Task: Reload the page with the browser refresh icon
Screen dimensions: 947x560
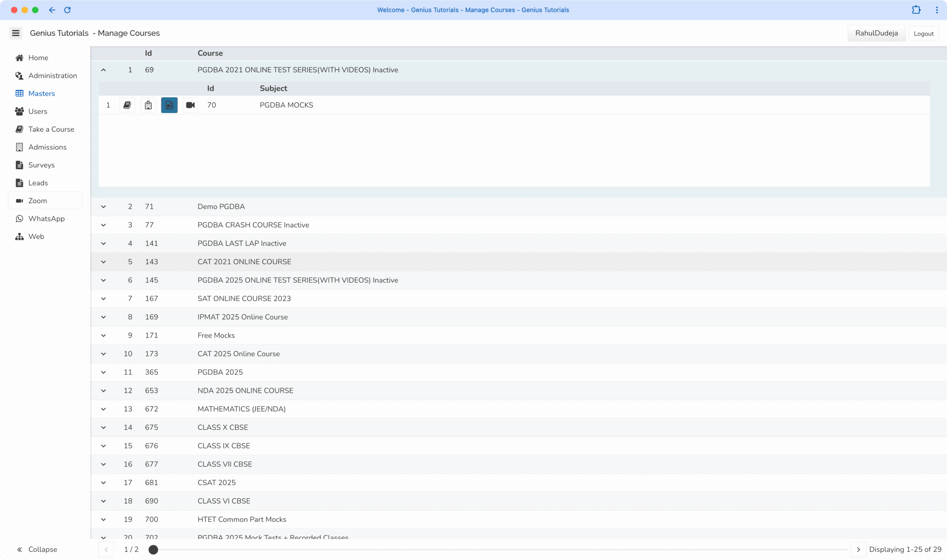Action: 68,10
